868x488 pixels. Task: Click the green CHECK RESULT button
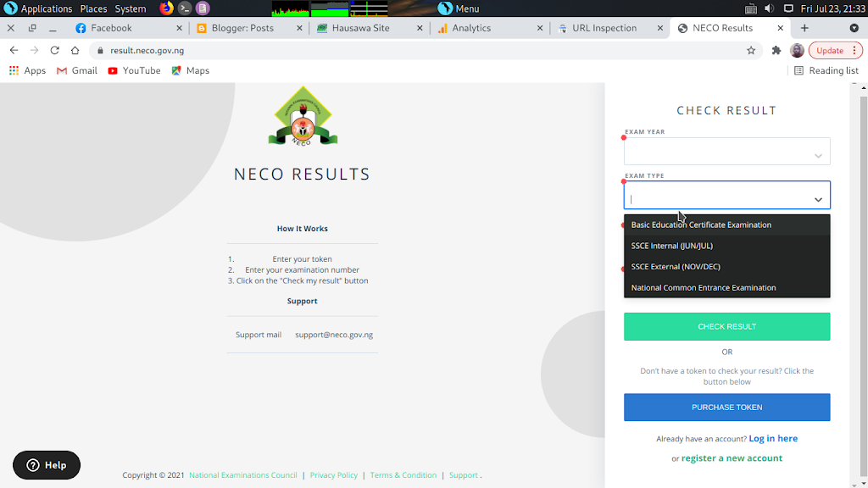pos(726,326)
